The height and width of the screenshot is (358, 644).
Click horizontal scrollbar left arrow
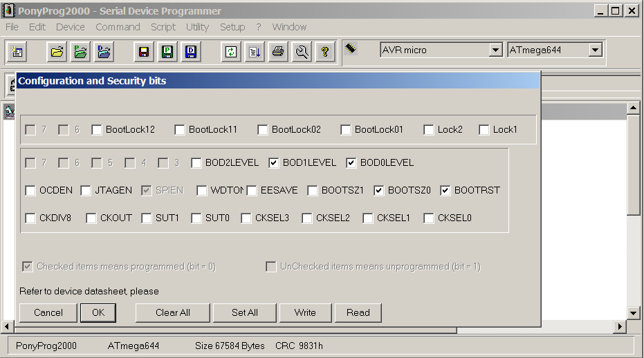tap(7, 327)
